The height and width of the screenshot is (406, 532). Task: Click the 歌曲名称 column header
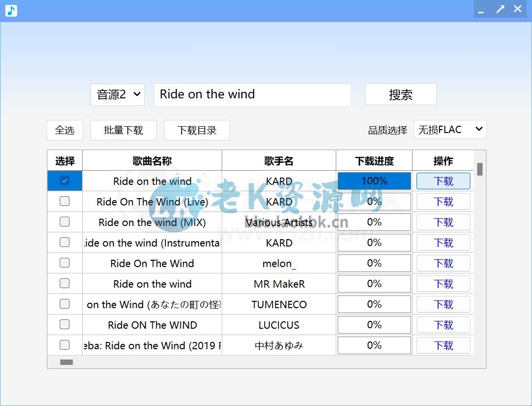(x=152, y=160)
